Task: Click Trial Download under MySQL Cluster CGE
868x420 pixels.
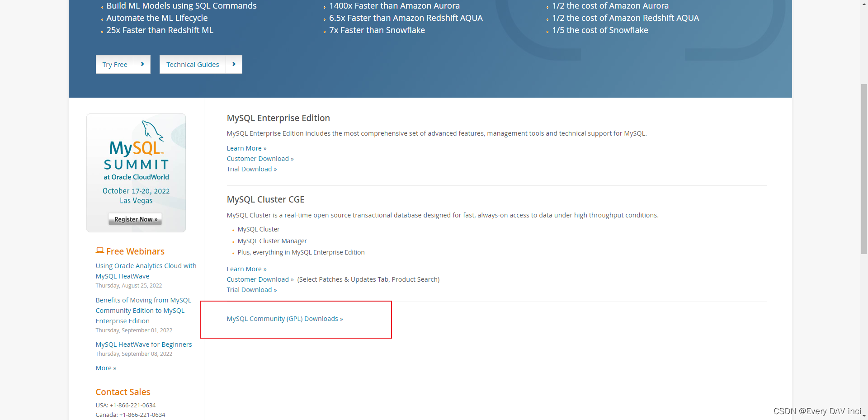Action: coord(252,290)
